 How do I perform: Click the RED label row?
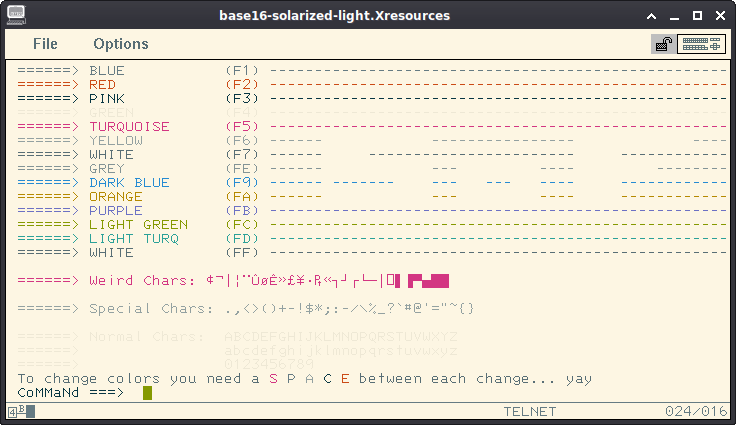(102, 85)
